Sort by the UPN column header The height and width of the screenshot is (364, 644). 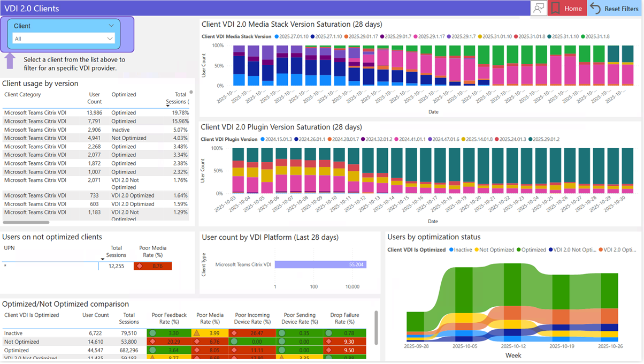coord(9,248)
